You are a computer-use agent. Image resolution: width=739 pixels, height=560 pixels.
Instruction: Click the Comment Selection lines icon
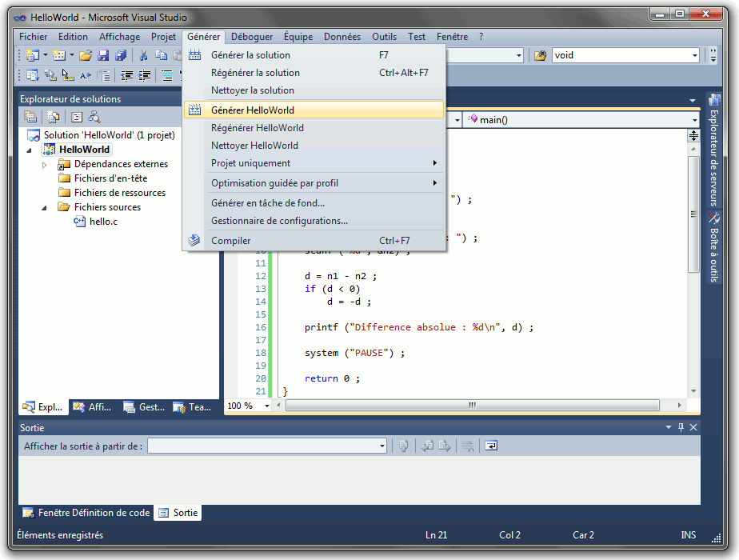click(167, 75)
